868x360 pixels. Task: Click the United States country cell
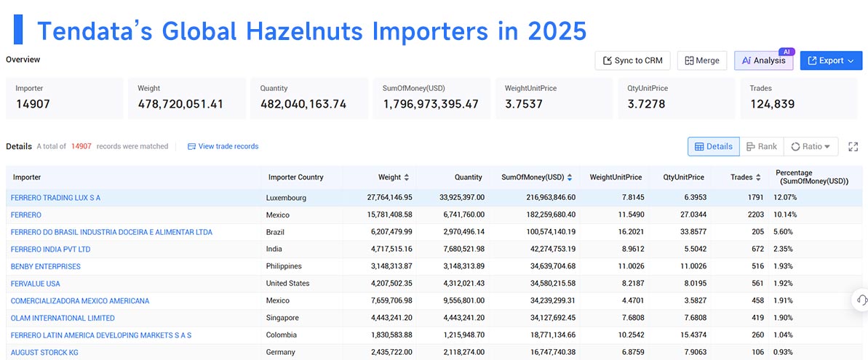[288, 284]
